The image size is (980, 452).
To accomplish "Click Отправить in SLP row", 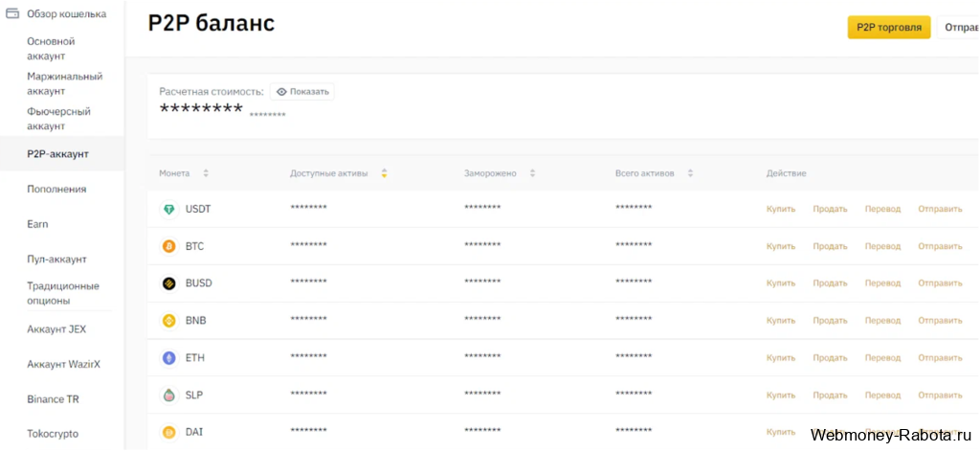I will 940,395.
